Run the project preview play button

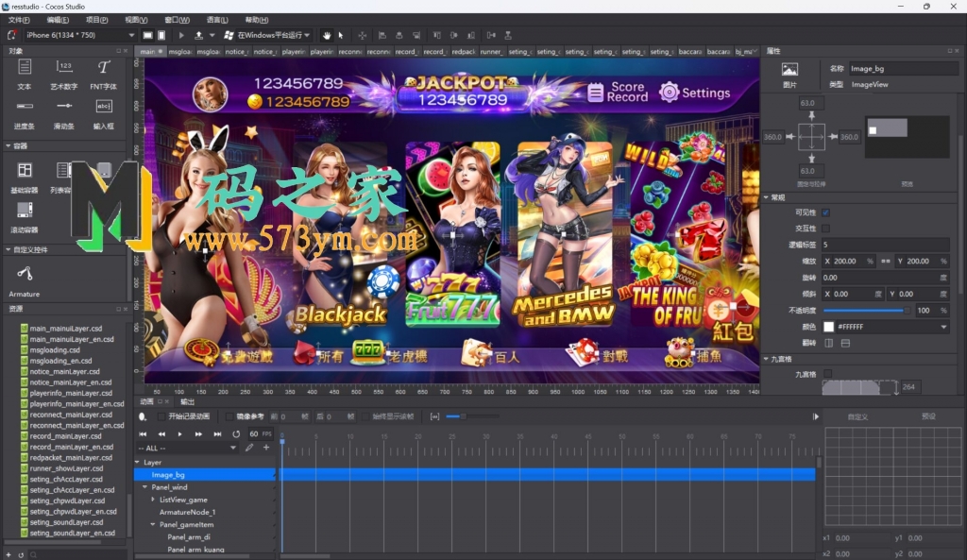pos(181,35)
